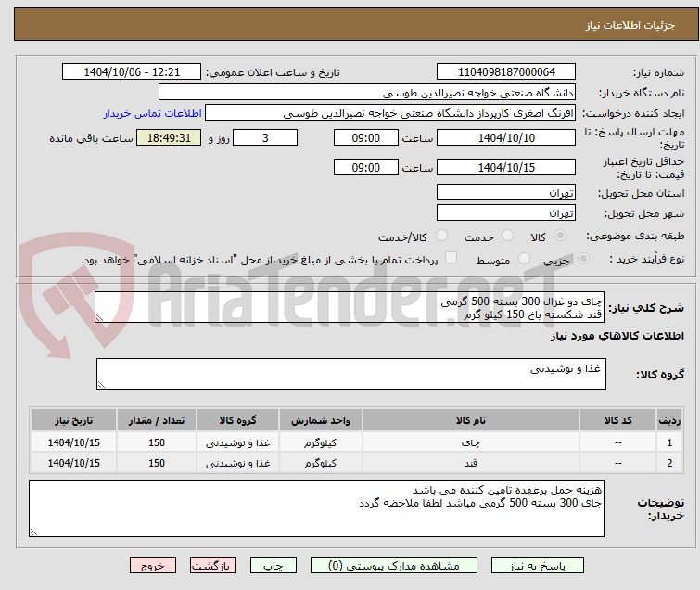The height and width of the screenshot is (590, 700).
Task: Select the خدمت radio button
Action: [x=507, y=236]
